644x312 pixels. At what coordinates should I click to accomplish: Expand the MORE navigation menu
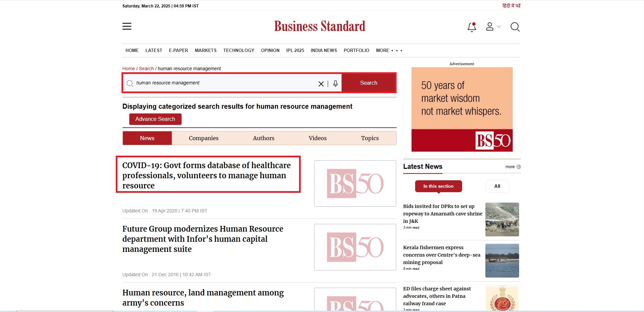pyautogui.click(x=389, y=50)
